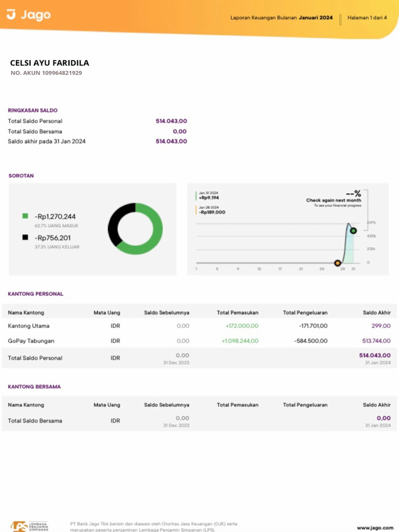Click the Check again next month text
The image size is (399, 532).
click(333, 200)
